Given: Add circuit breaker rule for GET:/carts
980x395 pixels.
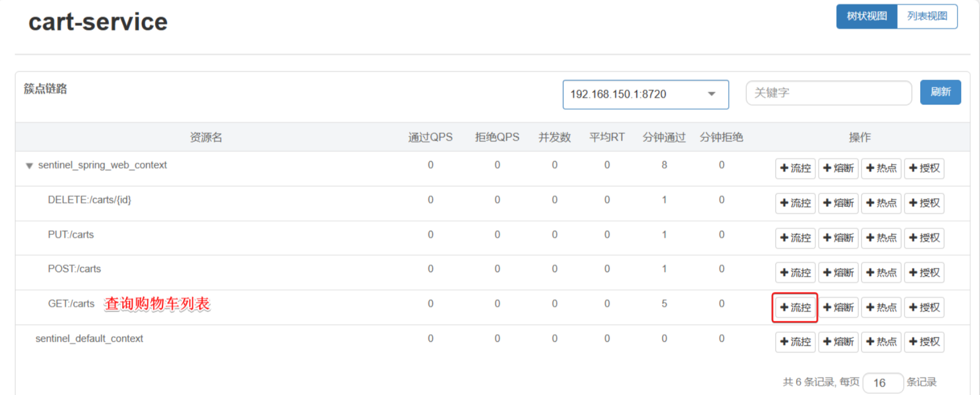Looking at the screenshot, I should [x=838, y=307].
